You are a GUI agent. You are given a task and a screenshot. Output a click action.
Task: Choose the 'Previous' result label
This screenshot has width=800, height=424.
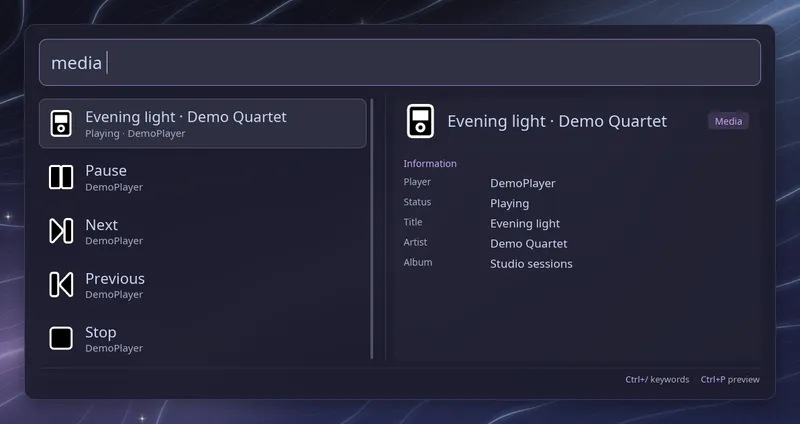click(x=115, y=278)
